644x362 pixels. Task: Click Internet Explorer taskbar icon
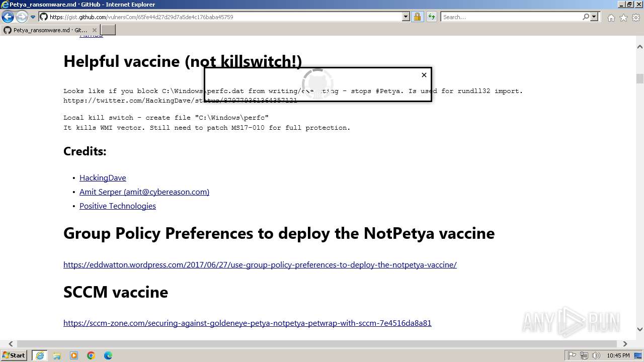(x=40, y=355)
